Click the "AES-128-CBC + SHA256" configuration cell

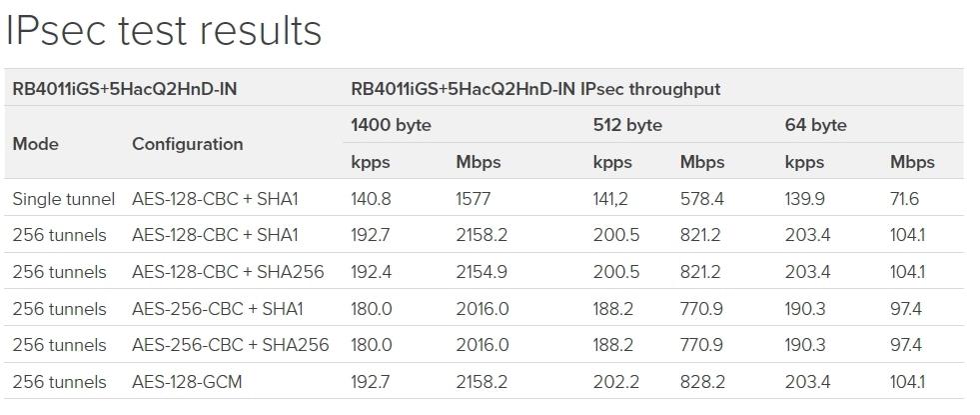click(228, 272)
